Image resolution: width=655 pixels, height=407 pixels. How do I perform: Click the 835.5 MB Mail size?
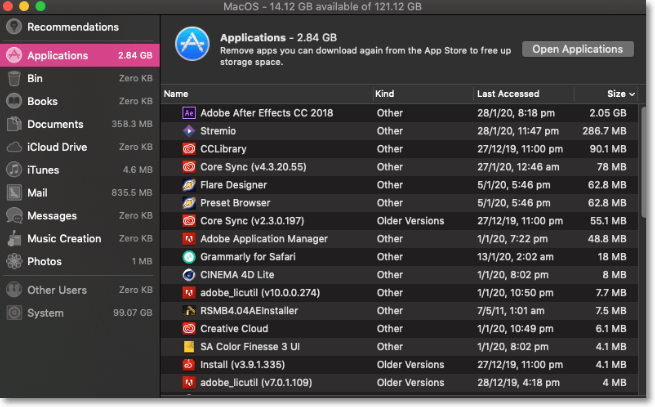point(132,193)
